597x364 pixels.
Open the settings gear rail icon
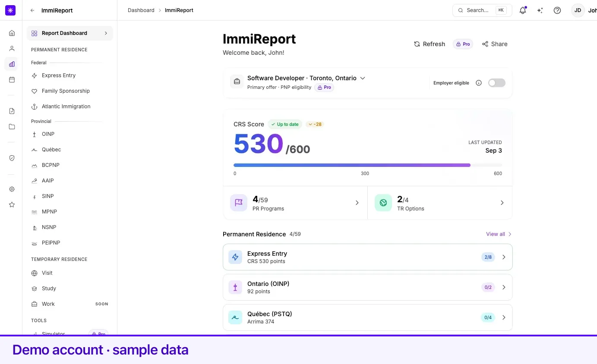12,189
